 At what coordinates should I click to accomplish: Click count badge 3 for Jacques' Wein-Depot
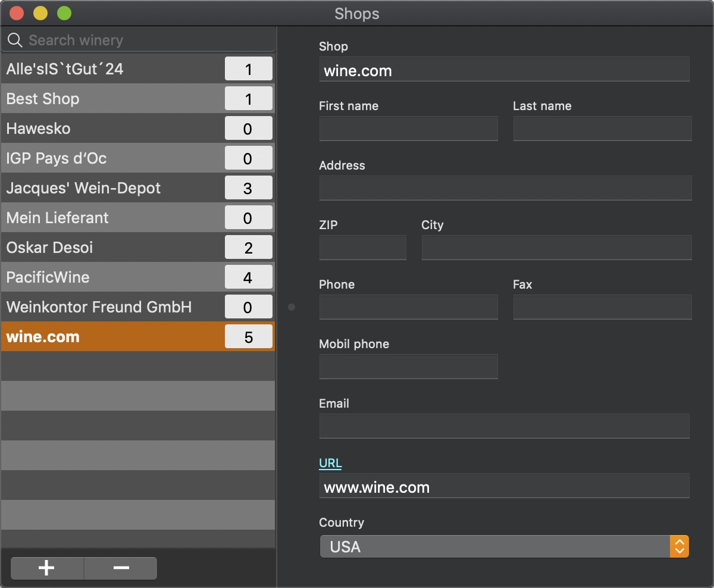point(249,188)
